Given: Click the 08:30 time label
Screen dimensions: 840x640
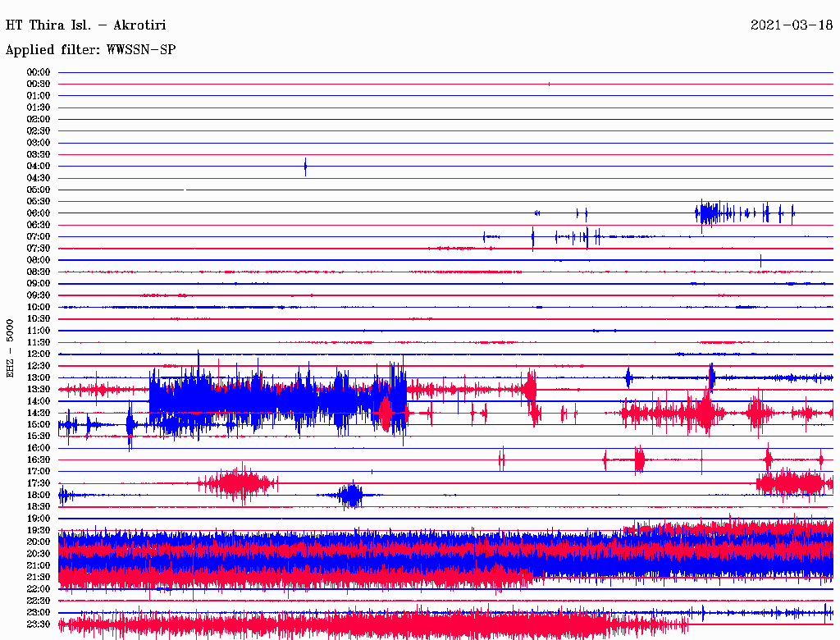Looking at the screenshot, I should coord(39,272).
